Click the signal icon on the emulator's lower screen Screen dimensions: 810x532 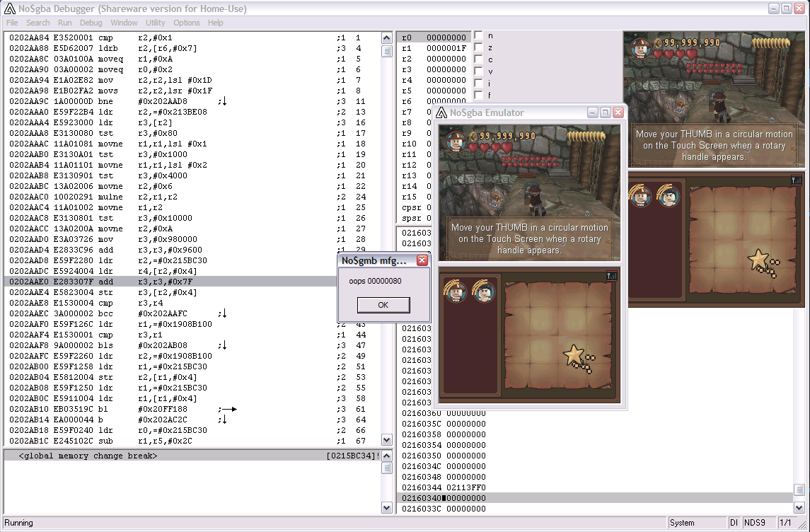click(x=612, y=276)
